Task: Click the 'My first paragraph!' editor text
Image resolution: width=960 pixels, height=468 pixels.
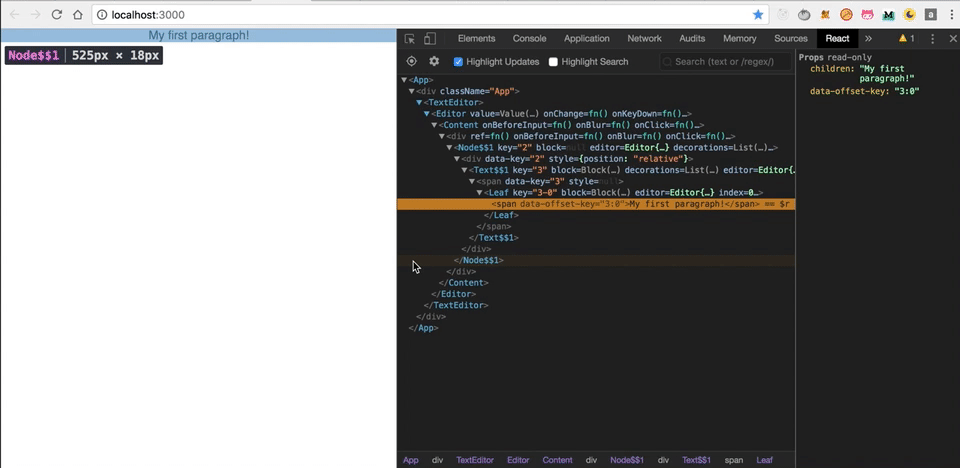Action: [x=199, y=36]
